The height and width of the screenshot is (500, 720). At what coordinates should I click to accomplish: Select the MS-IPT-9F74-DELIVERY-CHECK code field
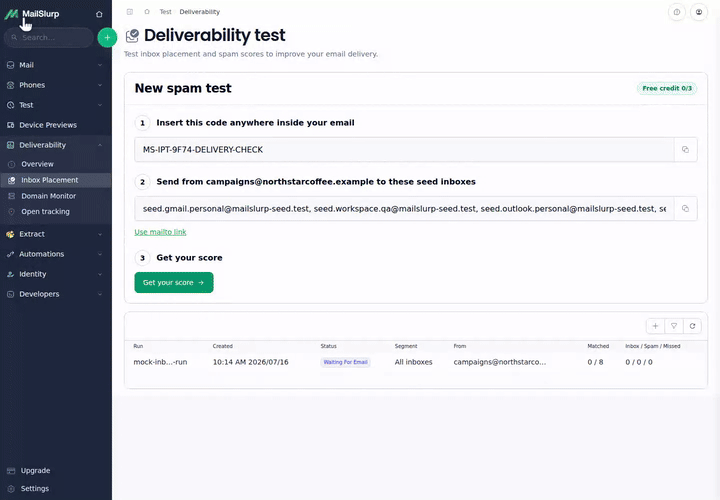(404, 150)
